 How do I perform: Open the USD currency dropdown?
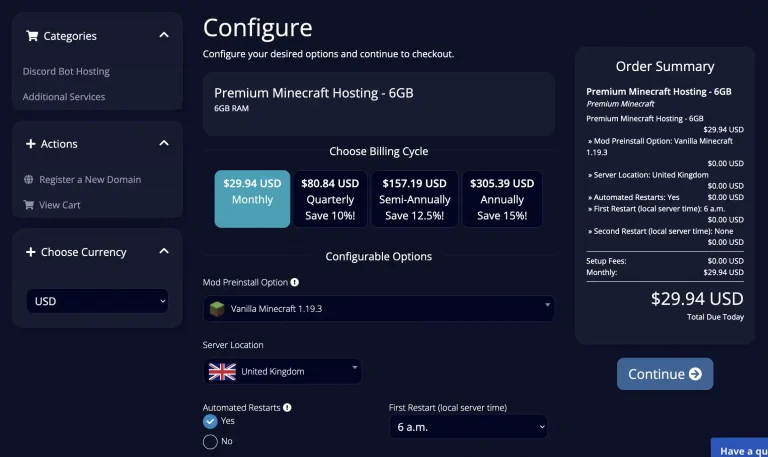click(97, 301)
